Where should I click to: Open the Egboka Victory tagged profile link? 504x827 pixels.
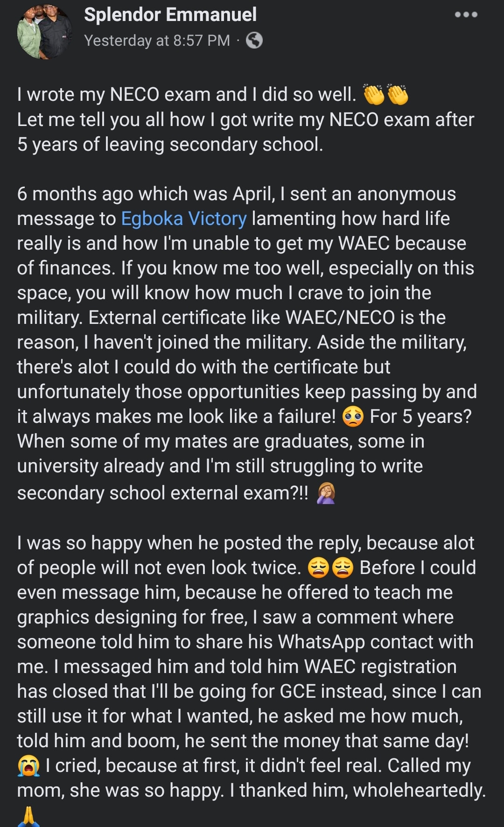point(184,219)
